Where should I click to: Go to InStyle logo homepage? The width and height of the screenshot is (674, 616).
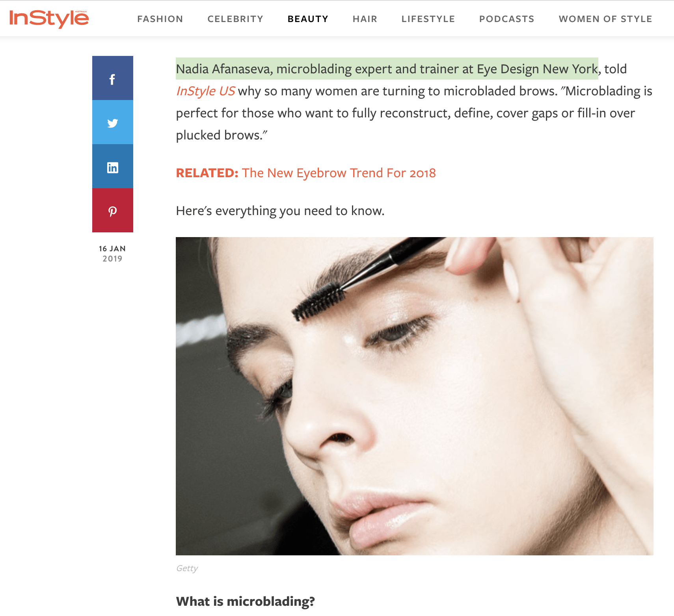click(x=49, y=19)
